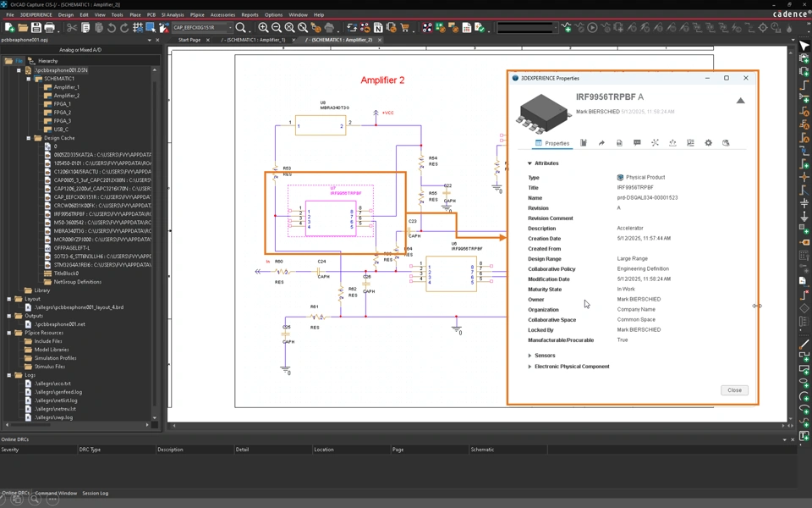Expand the Sensors section
This screenshot has width=812, height=508.
(529, 356)
